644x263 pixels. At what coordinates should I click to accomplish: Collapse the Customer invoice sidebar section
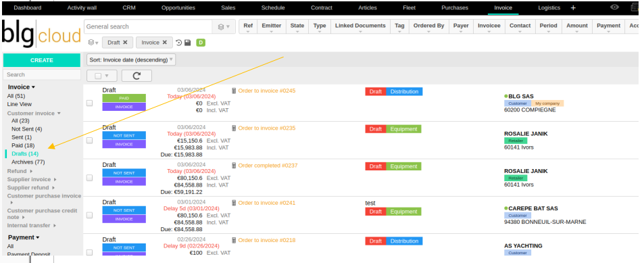34,113
